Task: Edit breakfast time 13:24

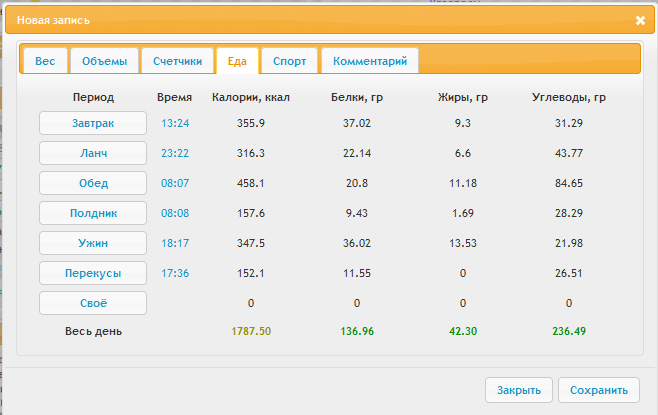Action: (x=175, y=123)
